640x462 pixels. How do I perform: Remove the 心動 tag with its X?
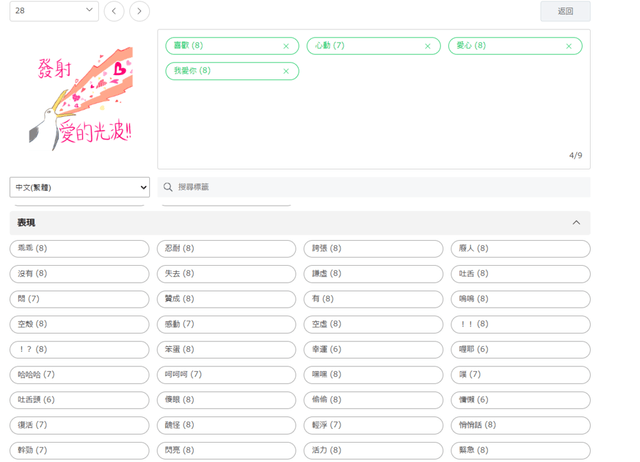(428, 46)
